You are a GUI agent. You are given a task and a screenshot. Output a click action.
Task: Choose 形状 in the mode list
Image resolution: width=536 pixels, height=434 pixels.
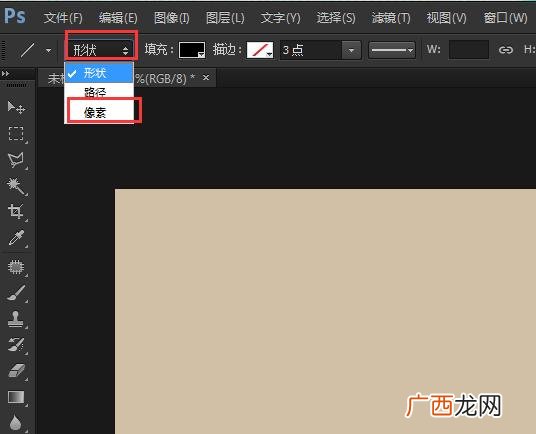99,72
